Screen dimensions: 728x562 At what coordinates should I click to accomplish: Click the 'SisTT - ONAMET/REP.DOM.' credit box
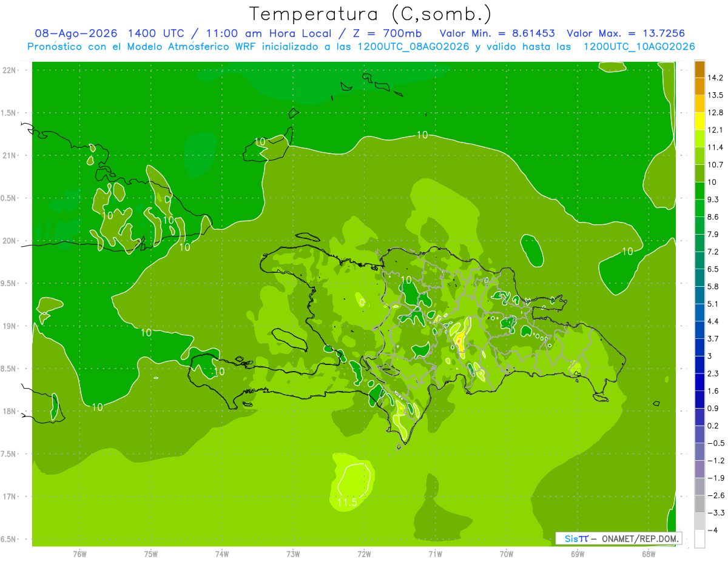point(619,538)
